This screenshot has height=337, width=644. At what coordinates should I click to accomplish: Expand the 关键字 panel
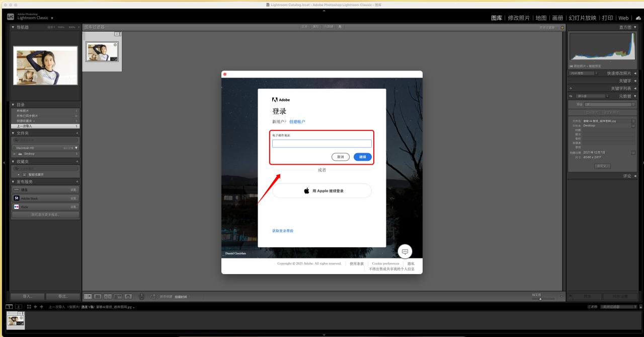[x=635, y=81]
